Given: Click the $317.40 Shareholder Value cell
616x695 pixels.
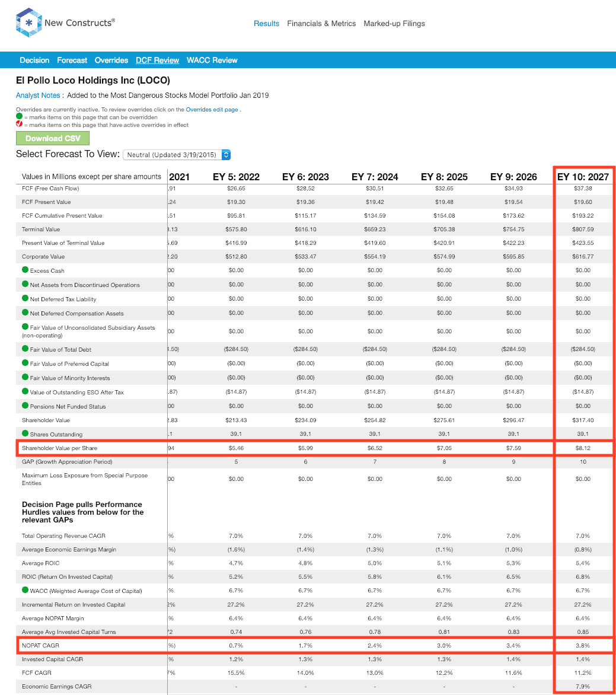Looking at the screenshot, I should coord(583,420).
